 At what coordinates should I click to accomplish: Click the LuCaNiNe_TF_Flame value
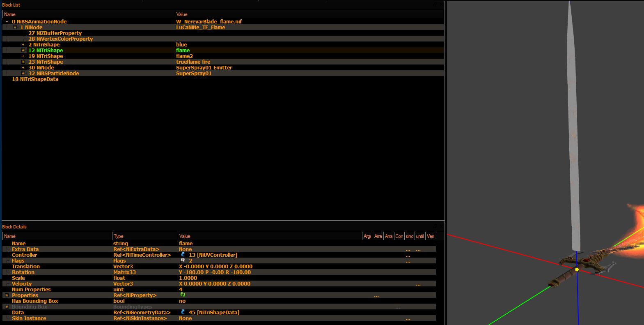click(x=201, y=27)
